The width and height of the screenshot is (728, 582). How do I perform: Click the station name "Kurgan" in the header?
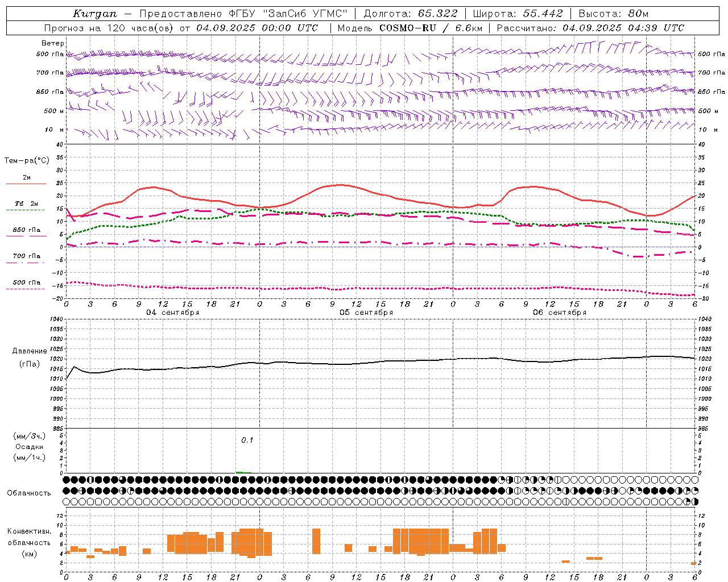click(x=95, y=14)
